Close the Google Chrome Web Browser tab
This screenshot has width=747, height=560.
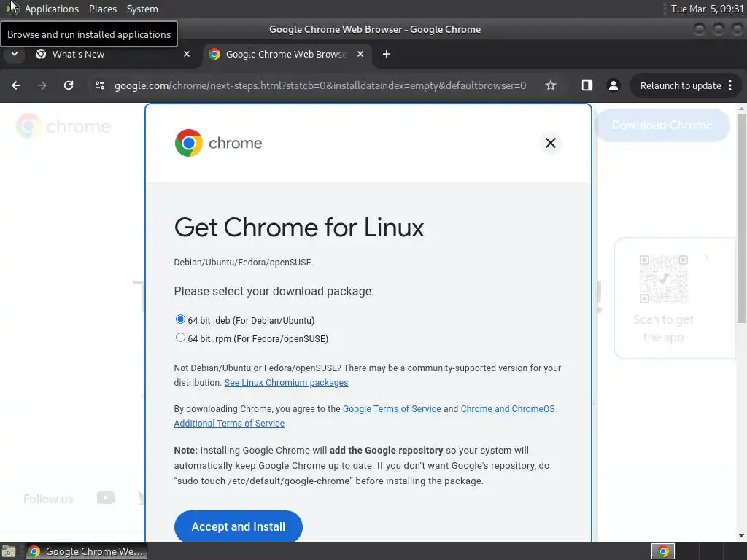[360, 54]
